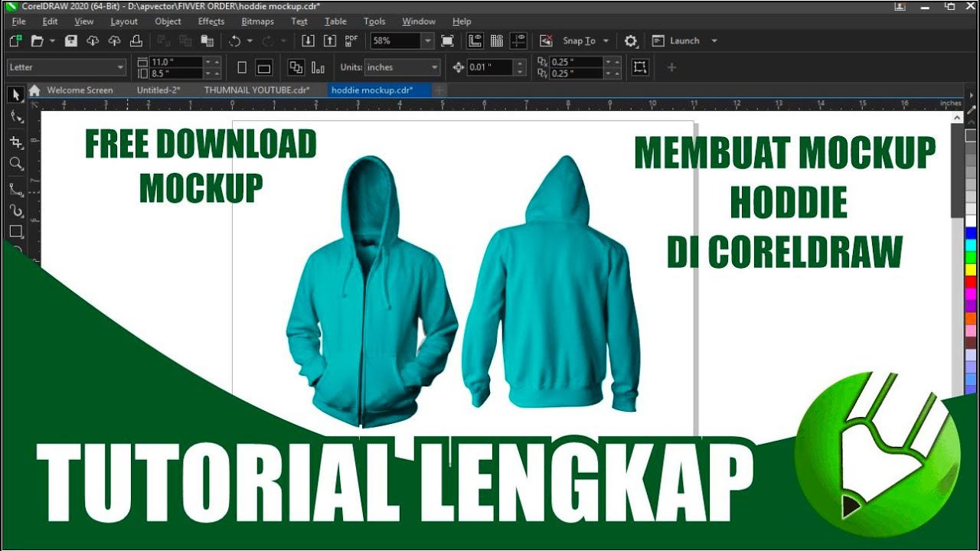The image size is (980, 551).
Task: Expand the Open folder dropdown arrow
Action: (x=52, y=41)
